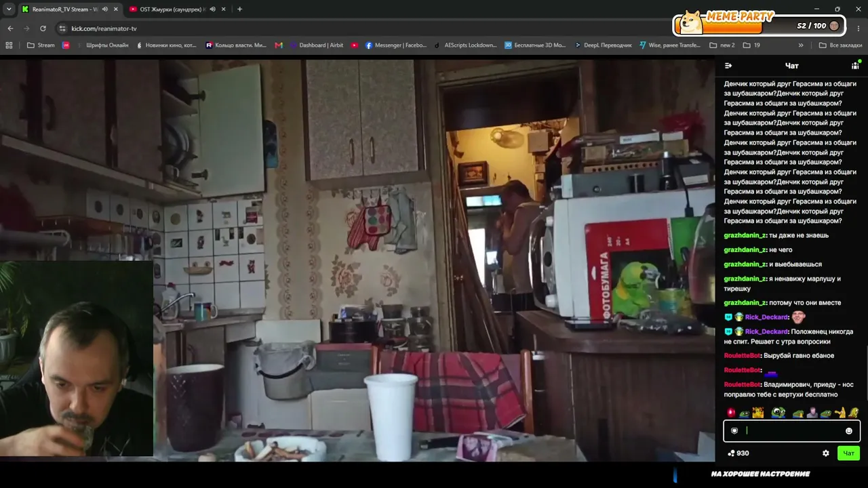Mute the OST Жмурки tab audio
The width and height of the screenshot is (868, 488).
tap(212, 9)
